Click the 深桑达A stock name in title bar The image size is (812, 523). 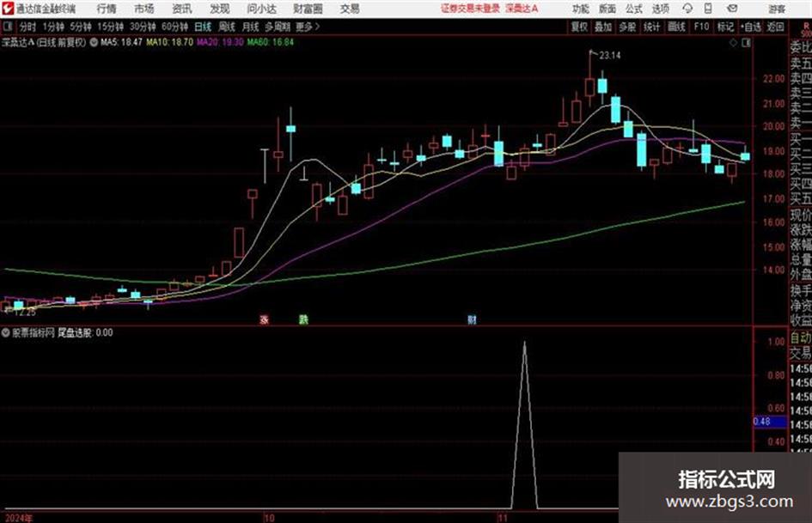[522, 9]
